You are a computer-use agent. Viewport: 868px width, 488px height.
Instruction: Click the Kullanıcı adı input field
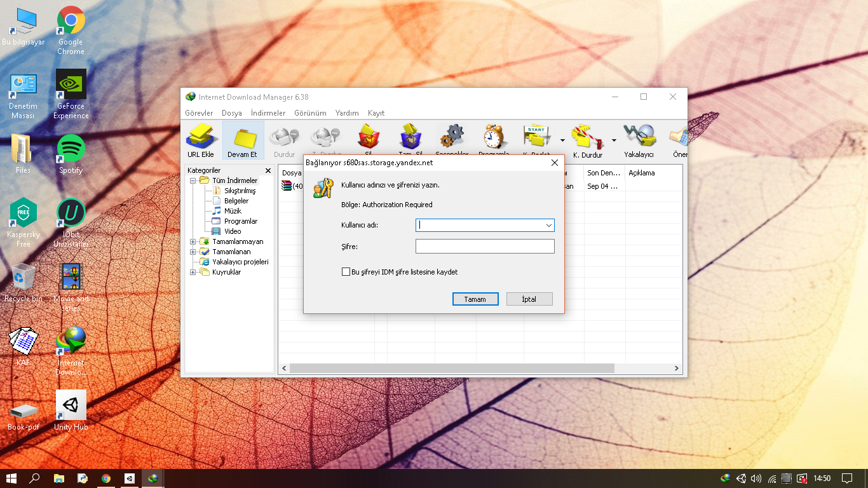point(485,225)
